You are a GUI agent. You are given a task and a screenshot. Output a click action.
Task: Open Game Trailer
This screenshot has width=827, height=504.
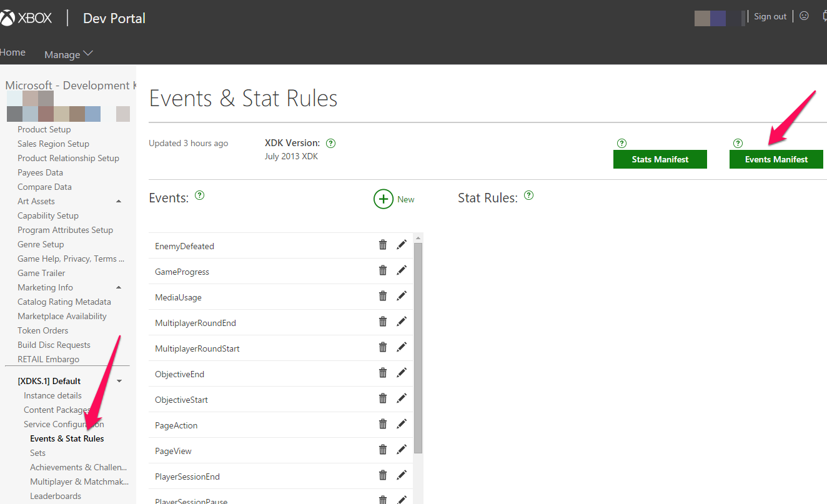point(42,273)
